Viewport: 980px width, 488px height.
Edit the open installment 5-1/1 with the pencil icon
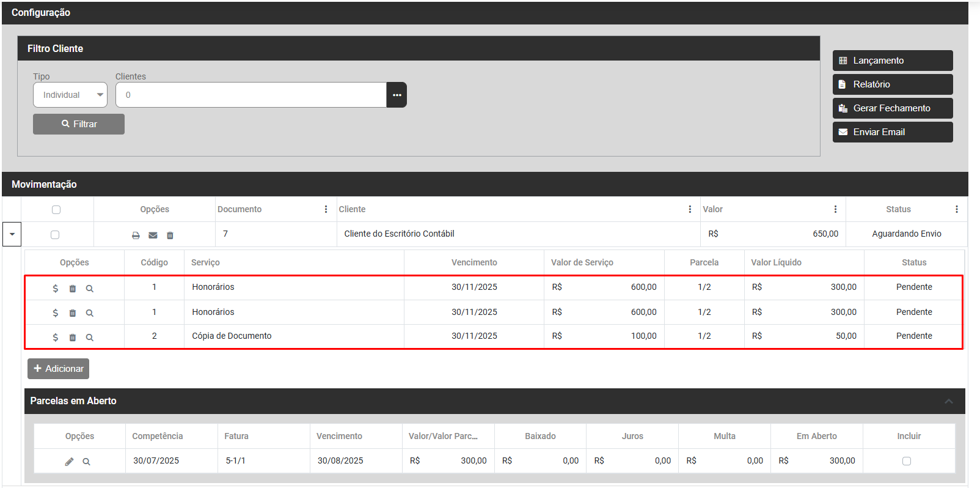(69, 462)
